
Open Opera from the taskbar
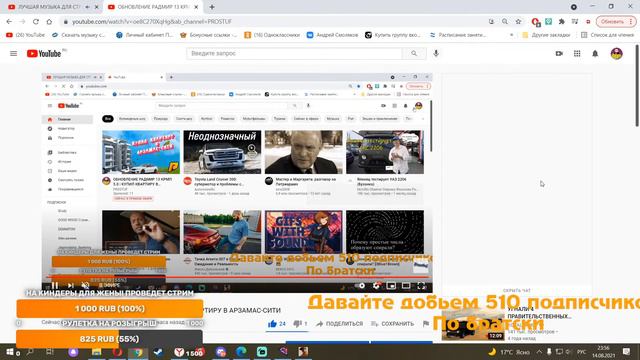(x=117, y=352)
